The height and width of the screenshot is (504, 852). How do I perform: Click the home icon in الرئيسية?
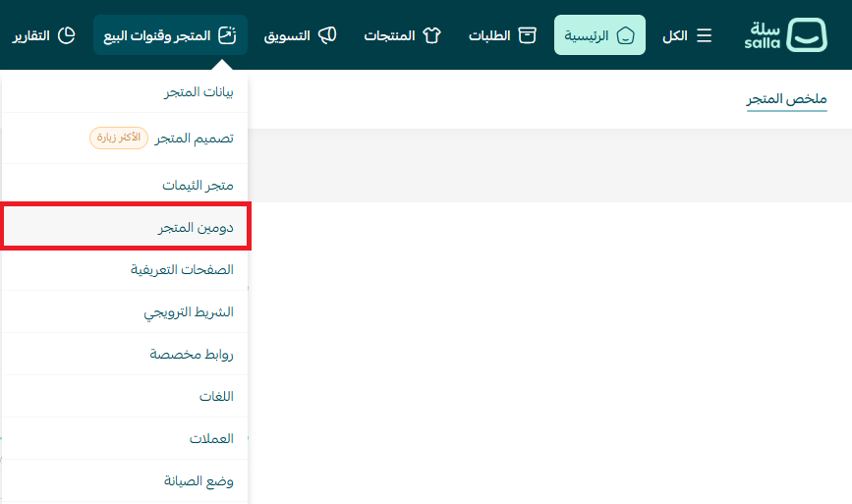pos(625,35)
